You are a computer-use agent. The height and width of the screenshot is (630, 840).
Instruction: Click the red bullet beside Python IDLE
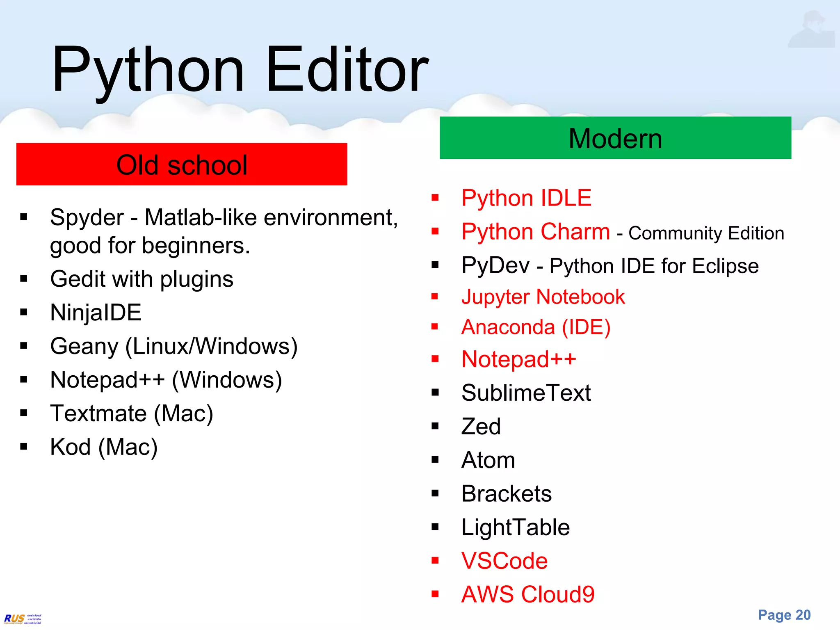(435, 198)
